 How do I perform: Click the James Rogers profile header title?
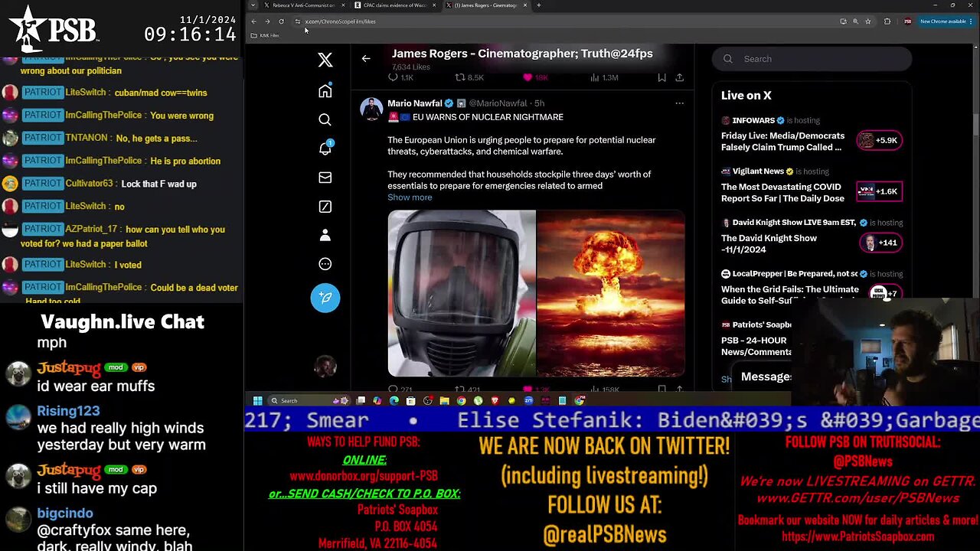[x=522, y=54]
